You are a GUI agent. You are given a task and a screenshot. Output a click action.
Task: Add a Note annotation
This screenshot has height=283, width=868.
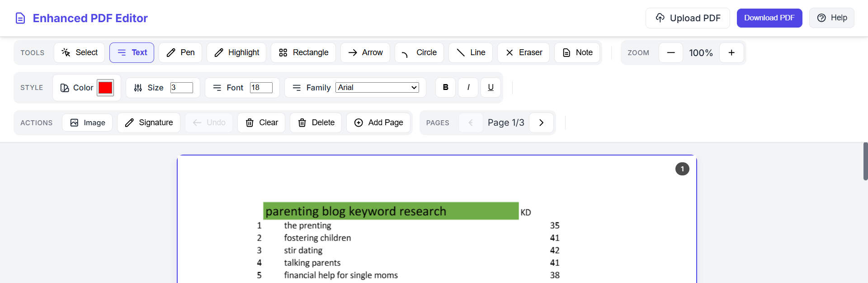tap(577, 52)
